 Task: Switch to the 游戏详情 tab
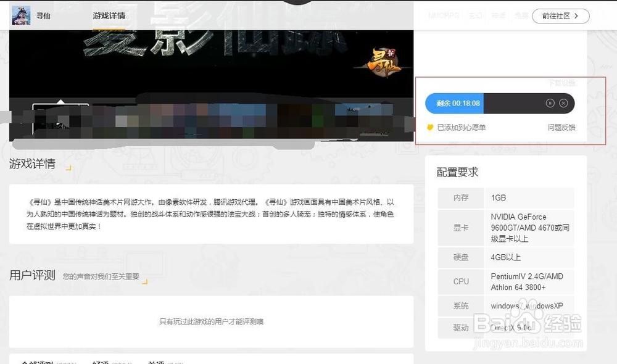click(x=109, y=16)
